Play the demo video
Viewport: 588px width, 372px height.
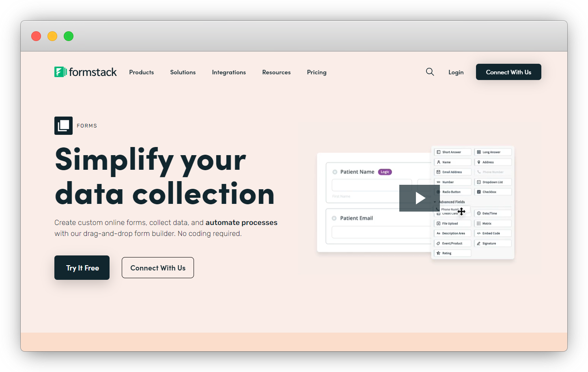click(420, 198)
